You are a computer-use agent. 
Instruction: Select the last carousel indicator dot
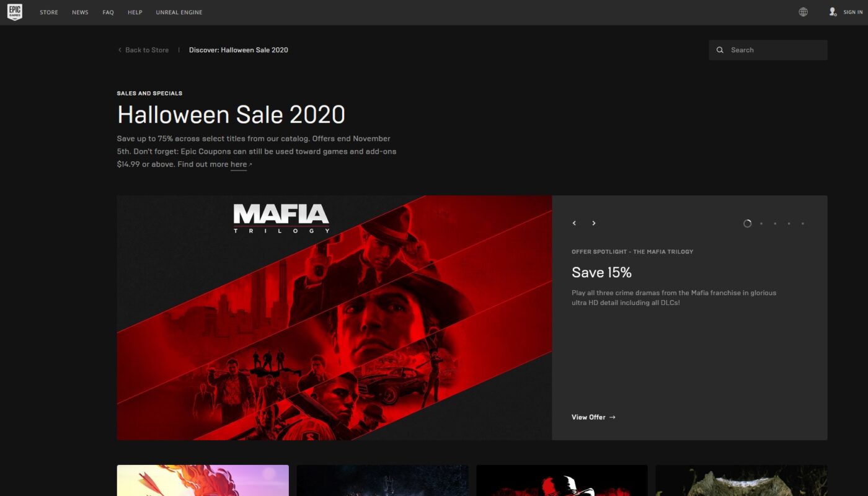coord(803,224)
